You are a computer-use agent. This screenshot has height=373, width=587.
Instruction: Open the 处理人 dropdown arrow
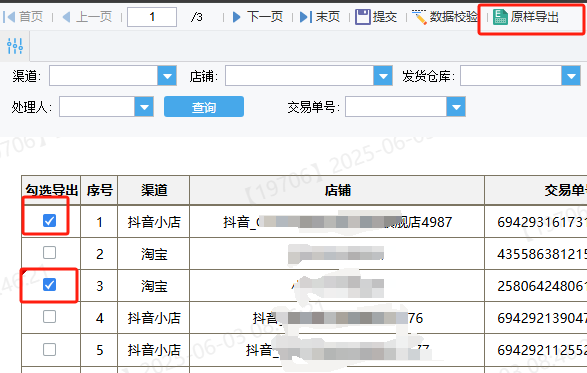pos(144,107)
